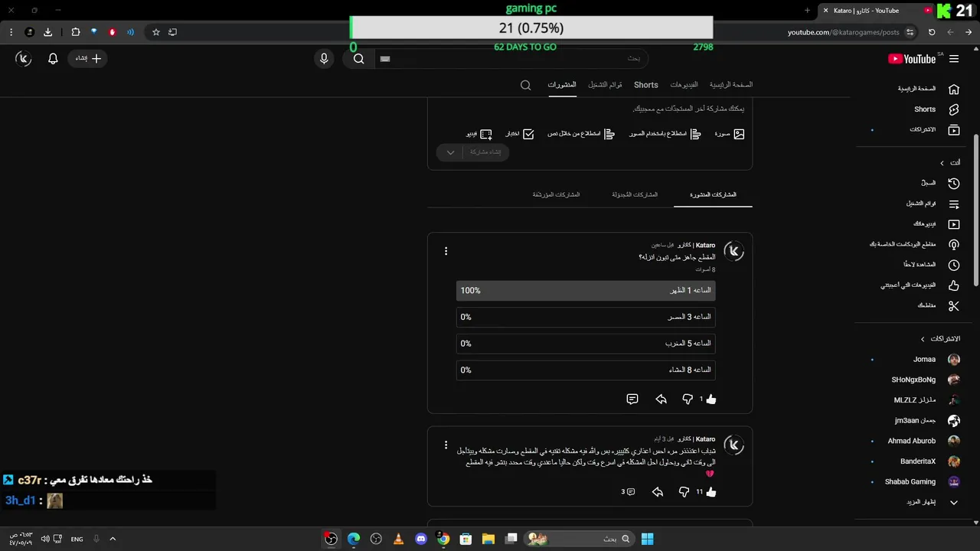Click the taskbar volume icon
Screen dimensions: 980x551
click(x=45, y=539)
